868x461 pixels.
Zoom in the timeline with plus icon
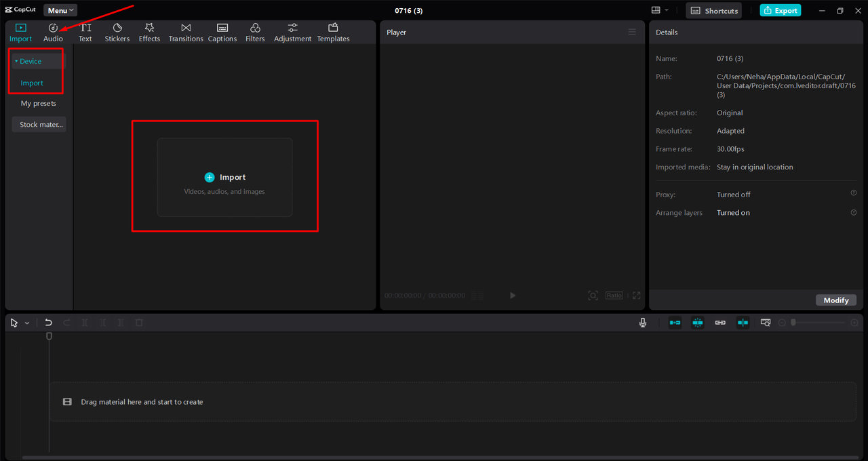click(856, 323)
